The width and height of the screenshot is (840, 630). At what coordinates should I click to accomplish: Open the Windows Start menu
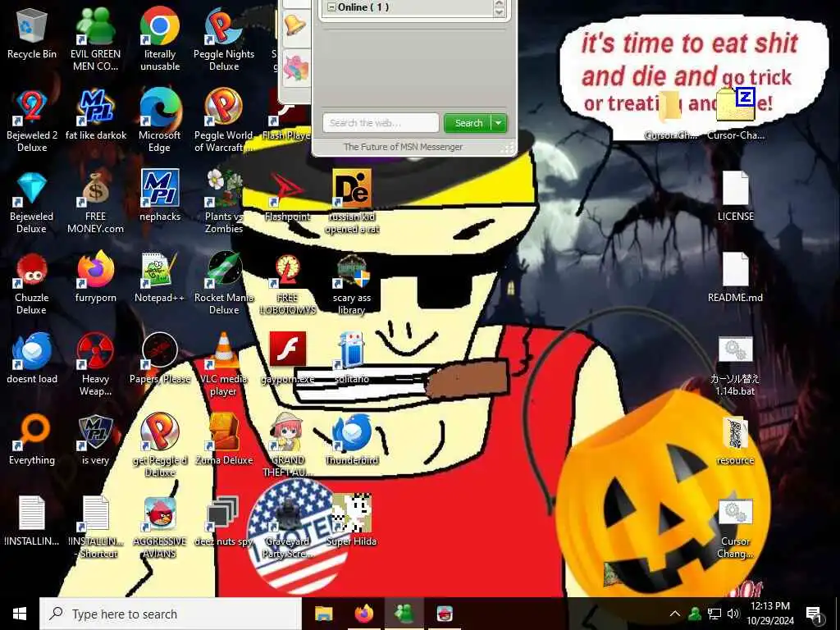(20, 614)
